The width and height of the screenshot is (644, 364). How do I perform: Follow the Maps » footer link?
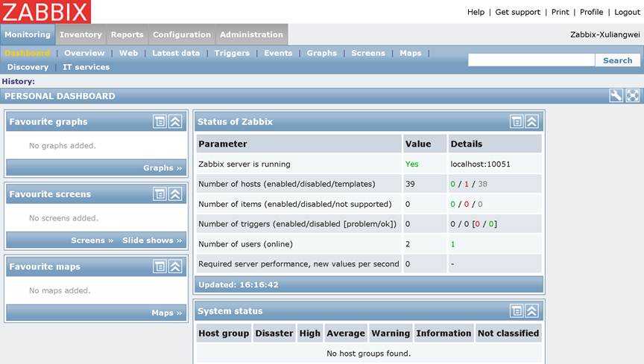pyautogui.click(x=167, y=313)
